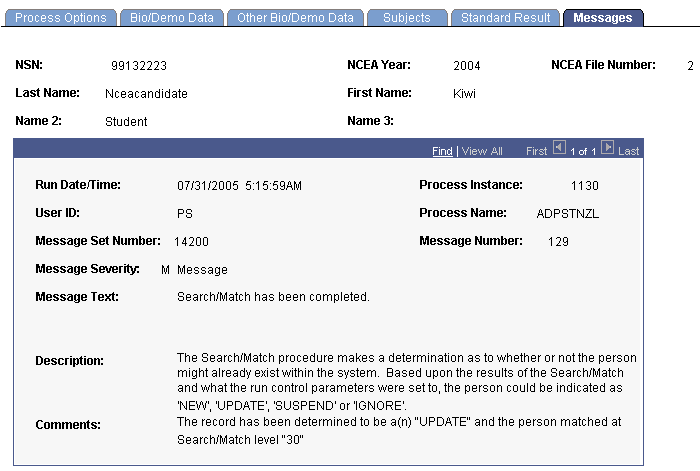Jump to First record link
Image resolution: width=700 pixels, height=471 pixels.
point(537,151)
